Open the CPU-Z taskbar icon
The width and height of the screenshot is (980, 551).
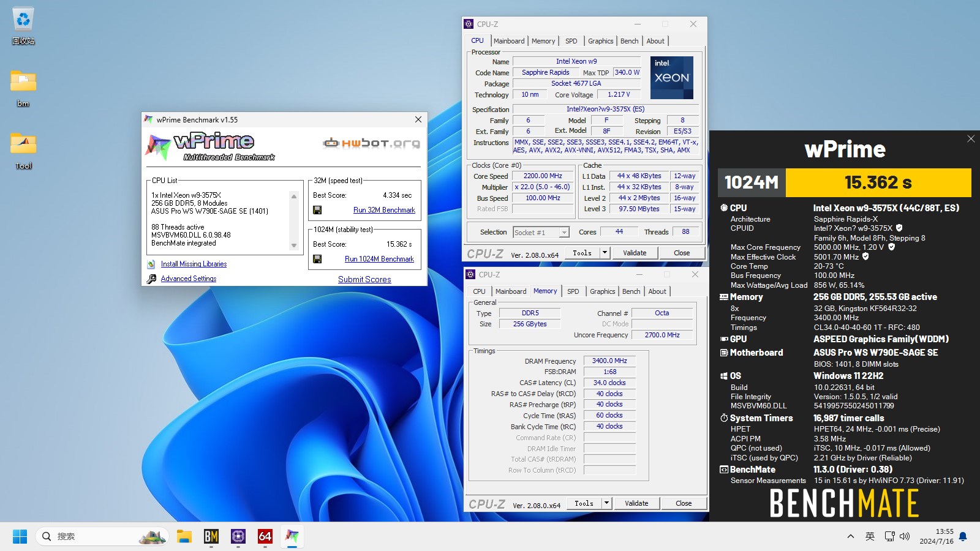tap(238, 537)
